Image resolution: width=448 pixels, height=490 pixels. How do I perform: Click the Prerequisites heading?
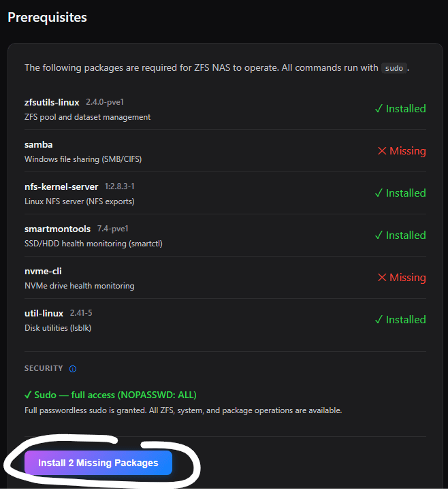[47, 17]
